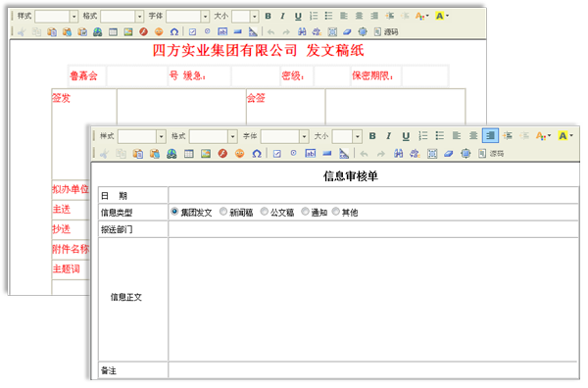Open text color picker in 信息审核单 editor
This screenshot has width=588, height=388.
pyautogui.click(x=543, y=136)
